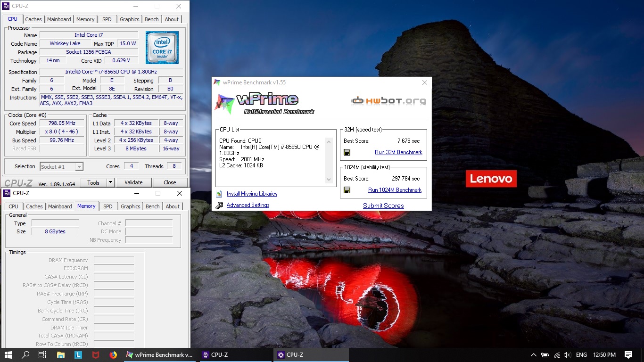The width and height of the screenshot is (644, 362).
Task: Click the Tools button in CPU-Z
Action: pyautogui.click(x=93, y=182)
